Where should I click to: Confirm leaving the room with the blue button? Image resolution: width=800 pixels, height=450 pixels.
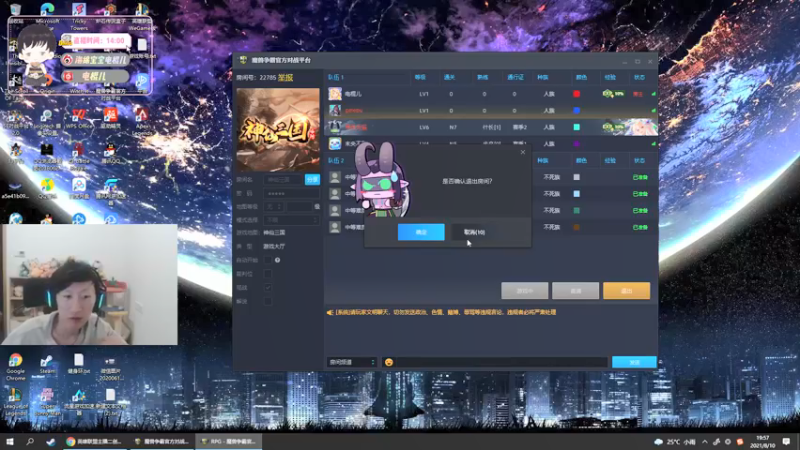click(421, 232)
